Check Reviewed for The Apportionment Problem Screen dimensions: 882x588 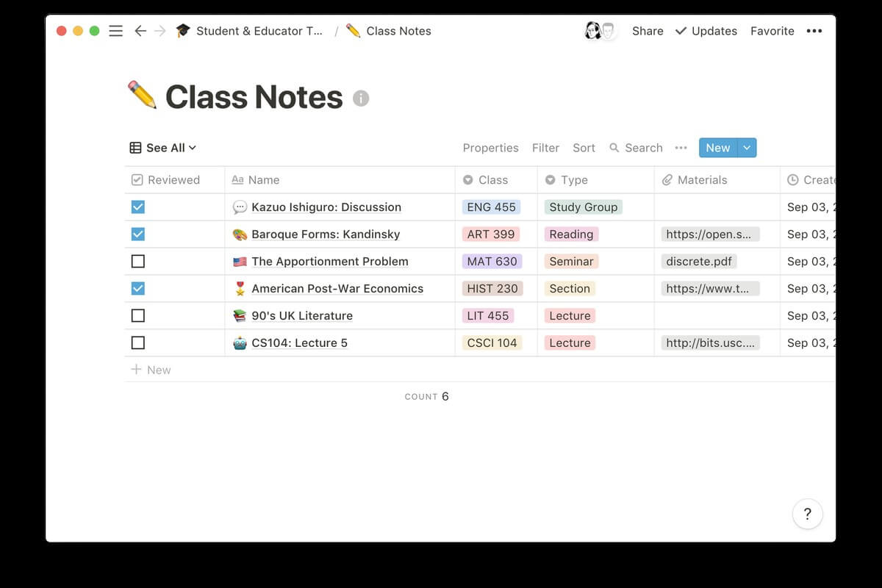[137, 262]
